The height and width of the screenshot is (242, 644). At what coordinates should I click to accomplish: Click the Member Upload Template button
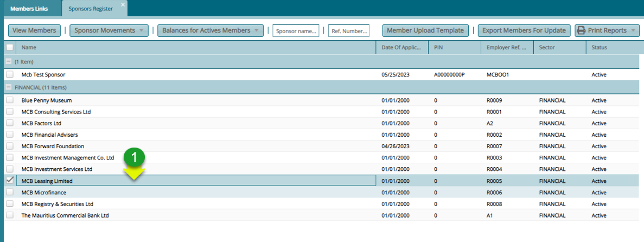[x=425, y=30]
